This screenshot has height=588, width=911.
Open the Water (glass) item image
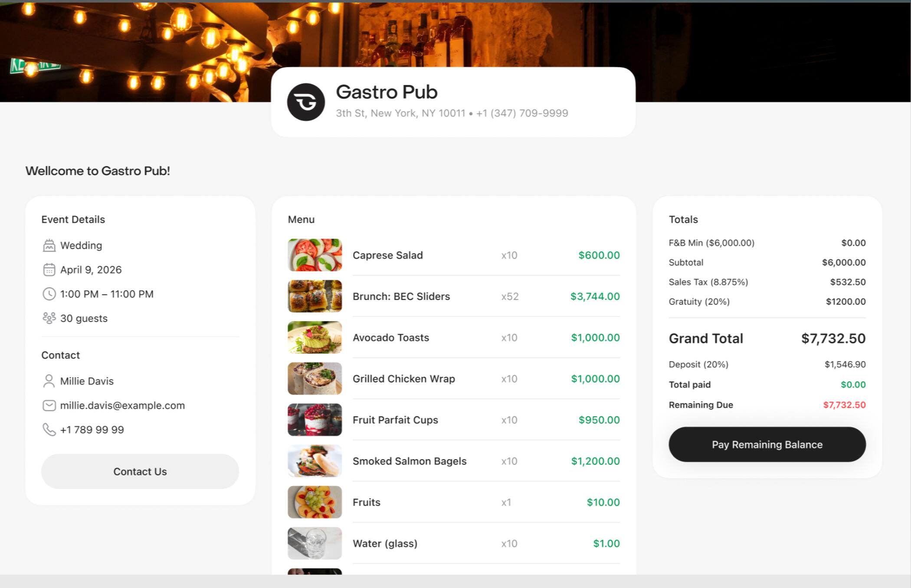pyautogui.click(x=315, y=543)
